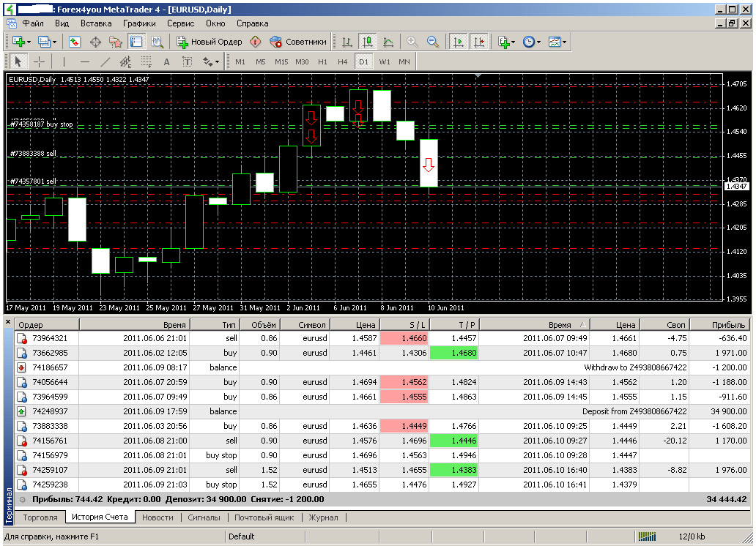This screenshot has height=546, width=756.
Task: Switch chart to line chart mode
Action: click(x=388, y=42)
